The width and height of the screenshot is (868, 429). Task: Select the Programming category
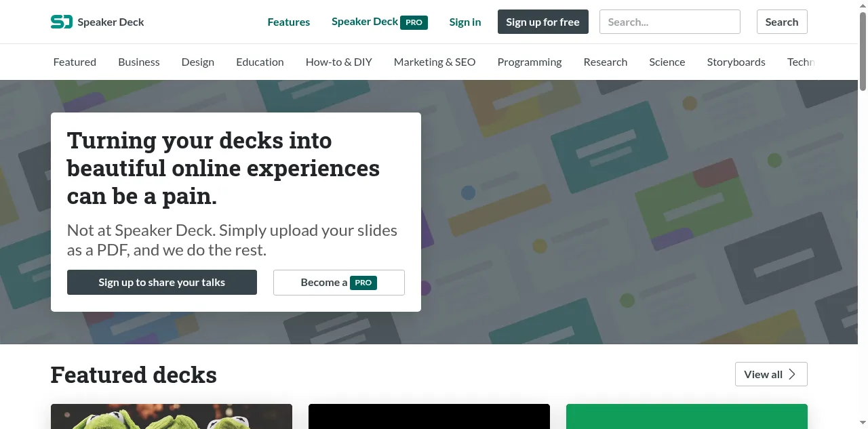[529, 62]
